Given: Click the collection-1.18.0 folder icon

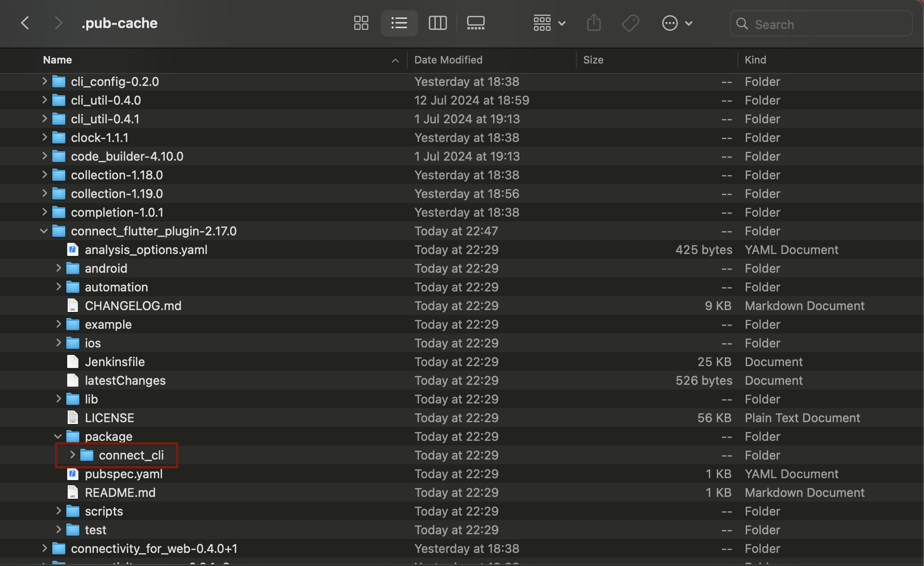Looking at the screenshot, I should pyautogui.click(x=59, y=175).
